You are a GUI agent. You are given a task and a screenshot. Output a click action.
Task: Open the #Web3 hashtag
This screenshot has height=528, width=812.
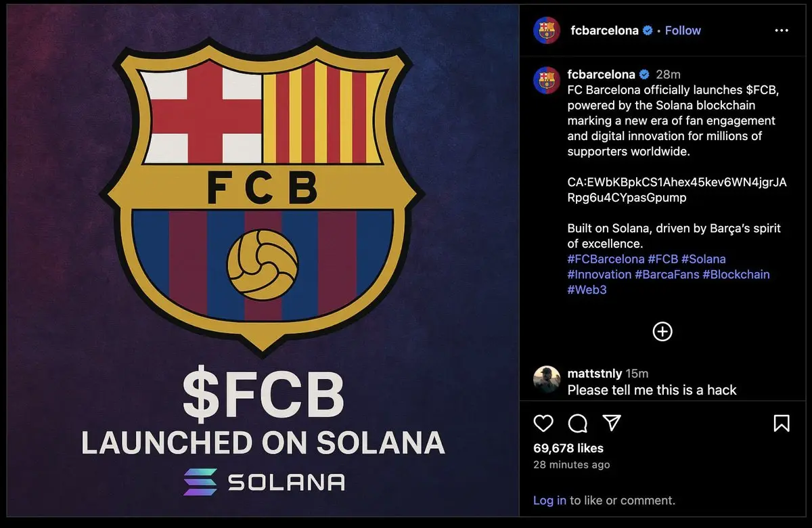[588, 290]
